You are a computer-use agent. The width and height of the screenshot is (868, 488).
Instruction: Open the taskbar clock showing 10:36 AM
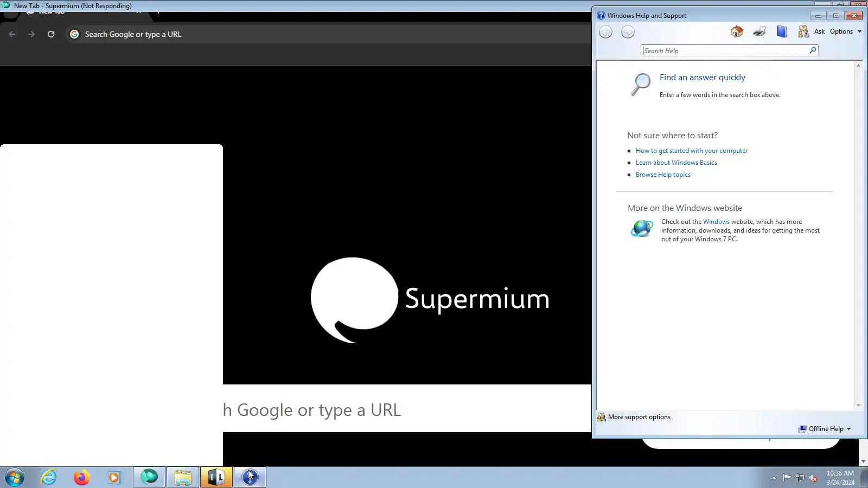840,478
